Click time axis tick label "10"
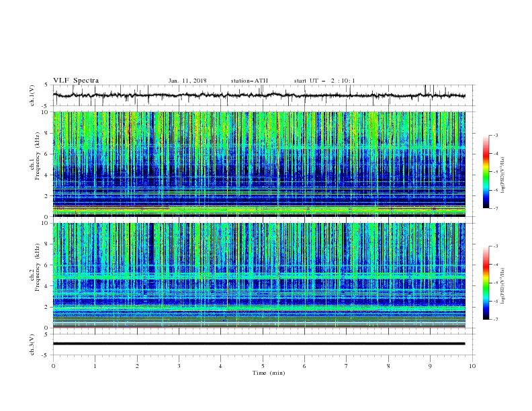Screen dimensions: 532x411 tap(472, 366)
